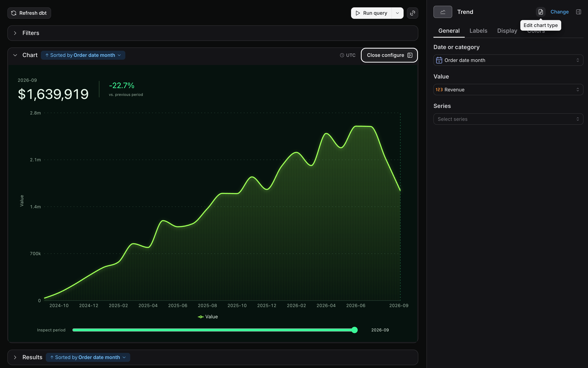
Task: Click the Edit chart type icon
Action: coord(541,12)
